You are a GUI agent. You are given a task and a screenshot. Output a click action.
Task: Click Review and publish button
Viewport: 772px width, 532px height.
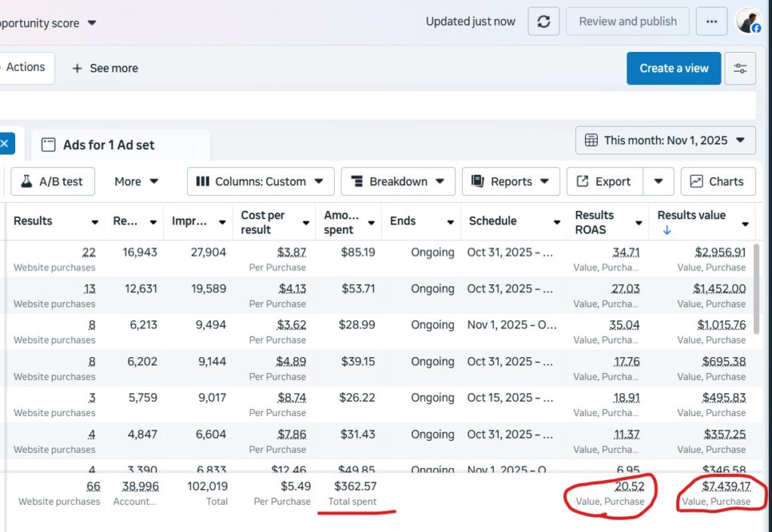point(627,22)
